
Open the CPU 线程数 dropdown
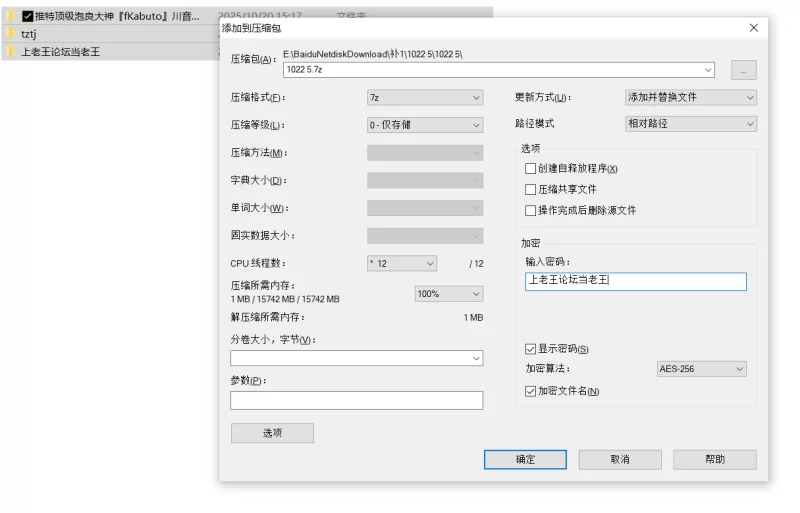[402, 263]
